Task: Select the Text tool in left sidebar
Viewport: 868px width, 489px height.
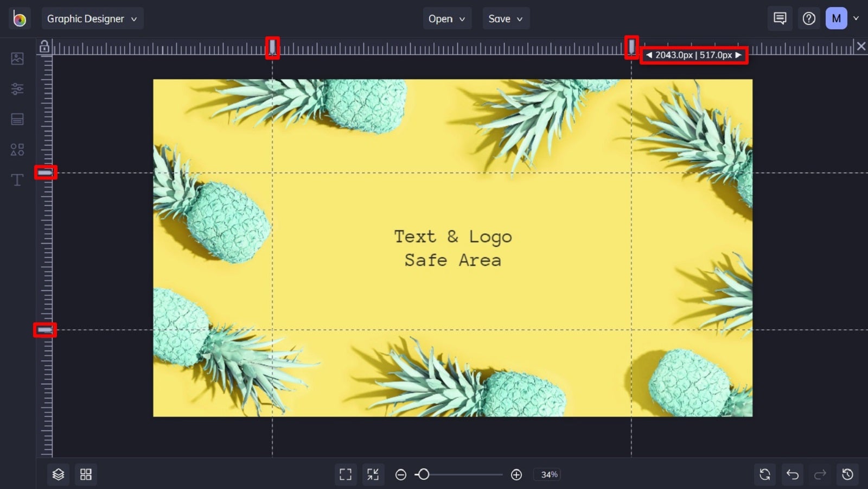Action: (17, 180)
